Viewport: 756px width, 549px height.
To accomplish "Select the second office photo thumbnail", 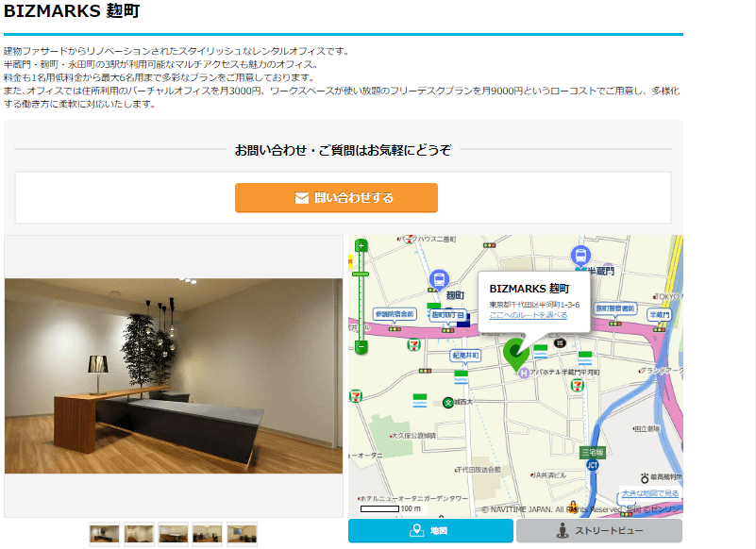I will click(139, 535).
